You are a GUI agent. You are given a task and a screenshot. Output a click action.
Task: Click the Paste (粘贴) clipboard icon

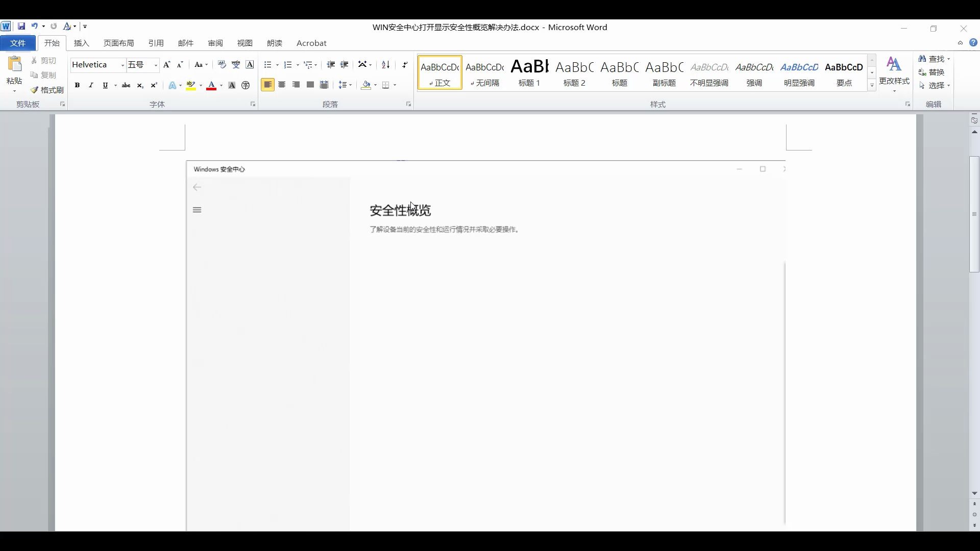(x=14, y=65)
